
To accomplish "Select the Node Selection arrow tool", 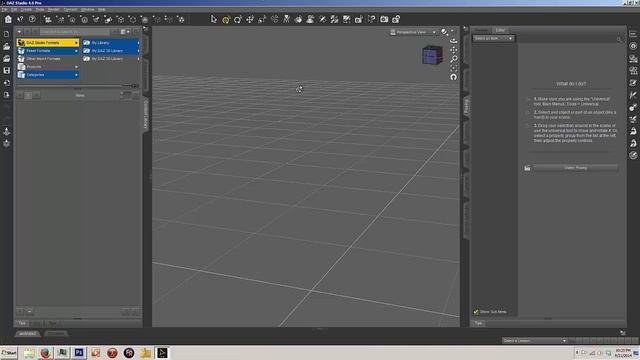I will point(213,19).
